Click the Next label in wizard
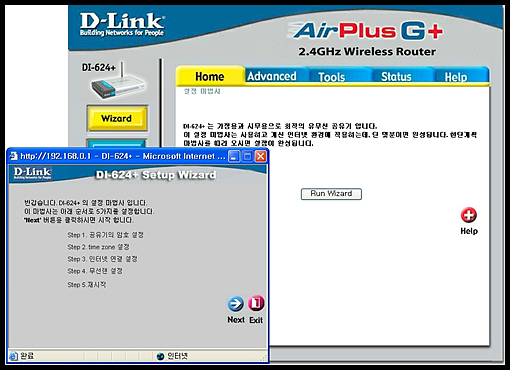The image size is (510, 370). pyautogui.click(x=236, y=320)
